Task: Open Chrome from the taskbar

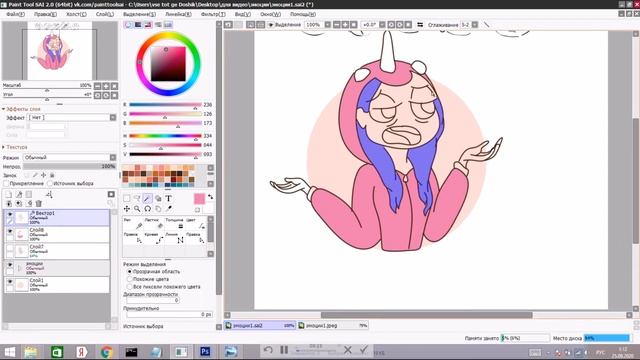Action: pos(107,351)
